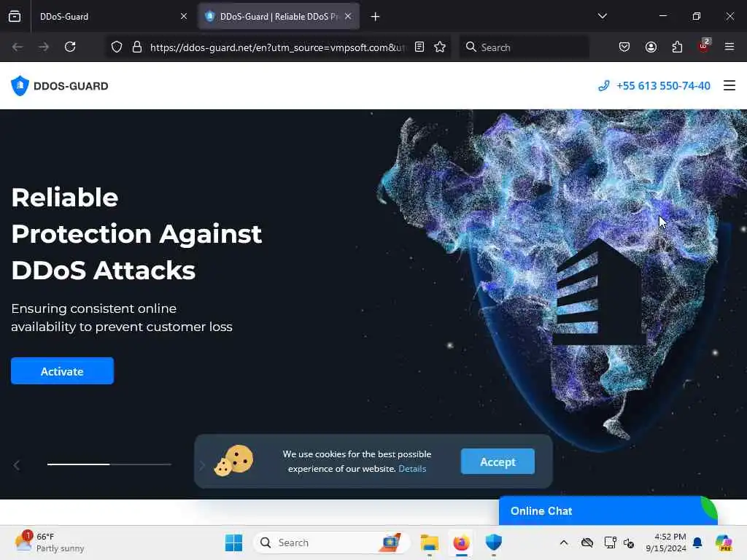747x560 pixels.
Task: Open Save to Pocket icon
Action: (624, 47)
